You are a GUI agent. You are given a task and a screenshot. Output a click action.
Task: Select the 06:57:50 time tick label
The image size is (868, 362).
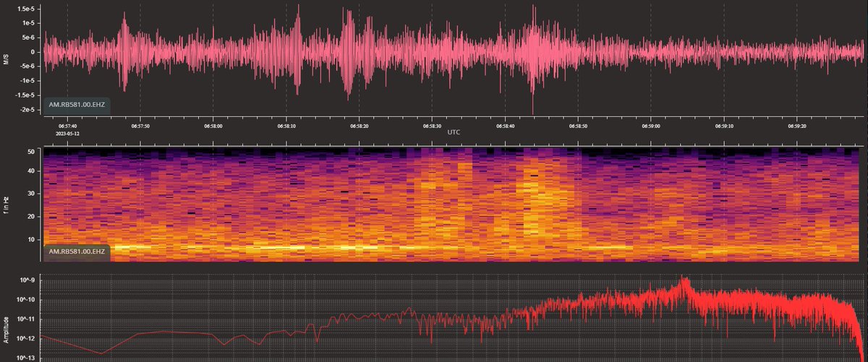point(140,125)
